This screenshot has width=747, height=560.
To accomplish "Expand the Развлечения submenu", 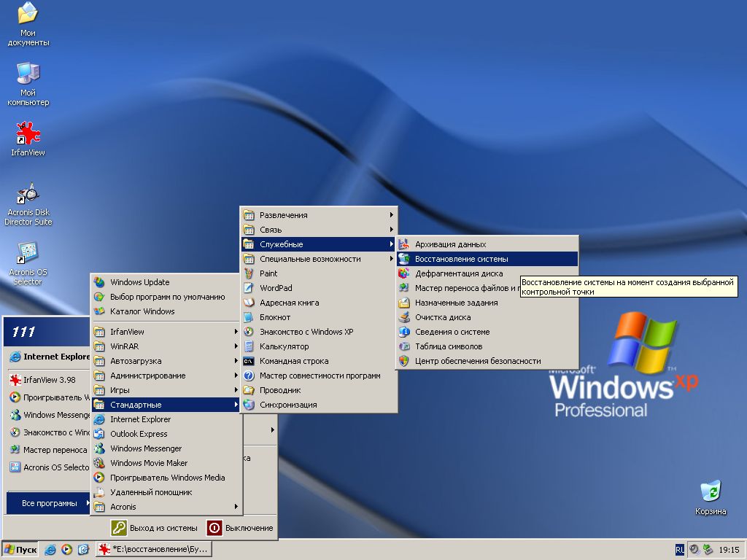I will pyautogui.click(x=283, y=215).
